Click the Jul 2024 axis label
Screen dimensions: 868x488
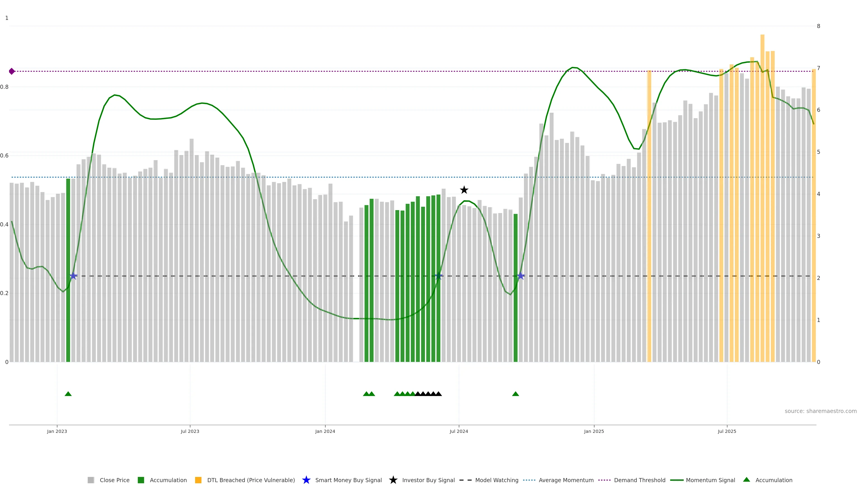(x=459, y=431)
